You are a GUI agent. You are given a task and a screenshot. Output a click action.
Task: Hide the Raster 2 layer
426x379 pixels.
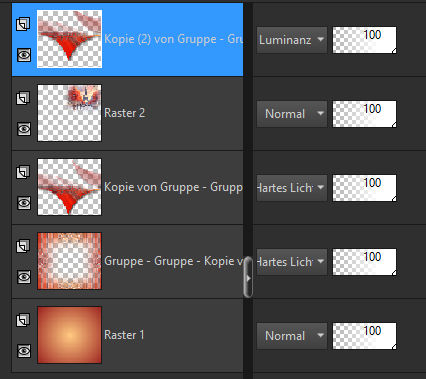[24, 129]
